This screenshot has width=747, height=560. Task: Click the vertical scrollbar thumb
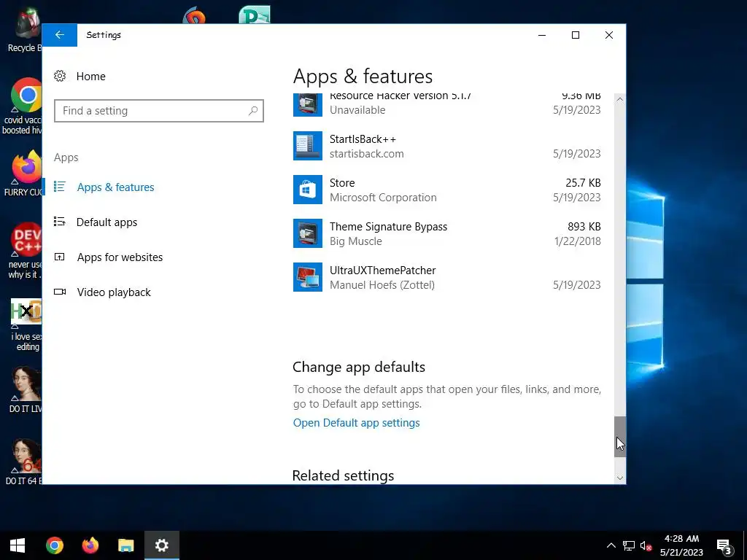pos(620,437)
